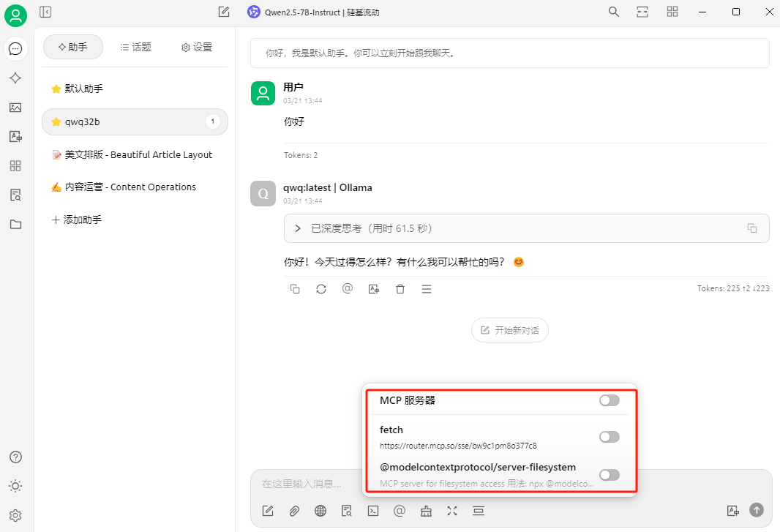Switch to the 助手 tab
The height and width of the screenshot is (532, 780).
point(73,47)
